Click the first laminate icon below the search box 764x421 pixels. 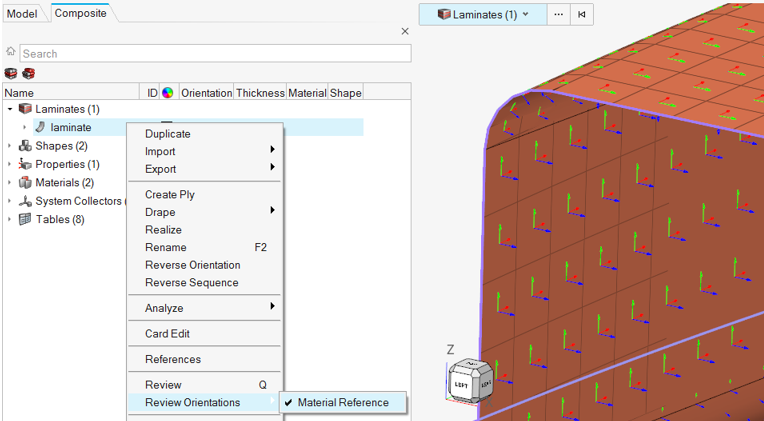click(x=11, y=73)
